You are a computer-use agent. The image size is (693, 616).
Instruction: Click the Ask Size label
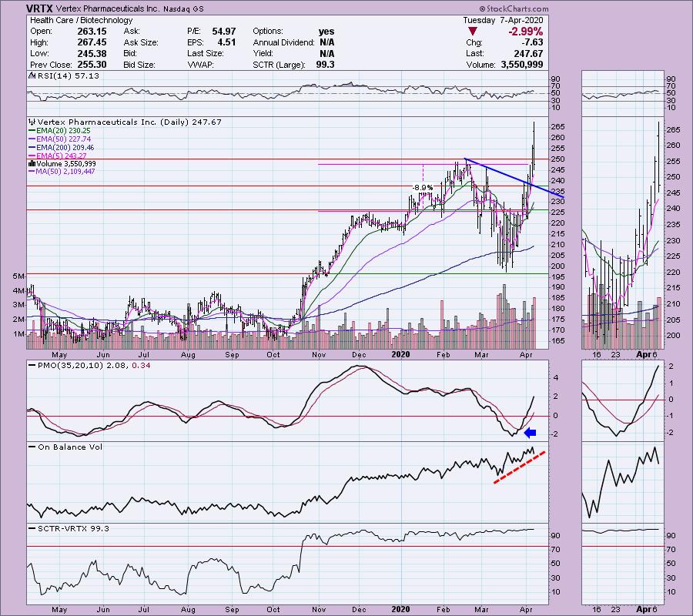point(141,42)
